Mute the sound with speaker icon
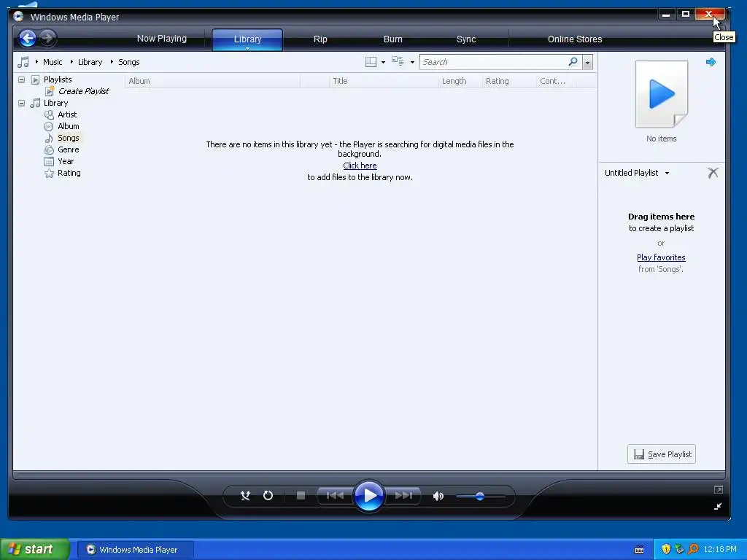 point(438,496)
